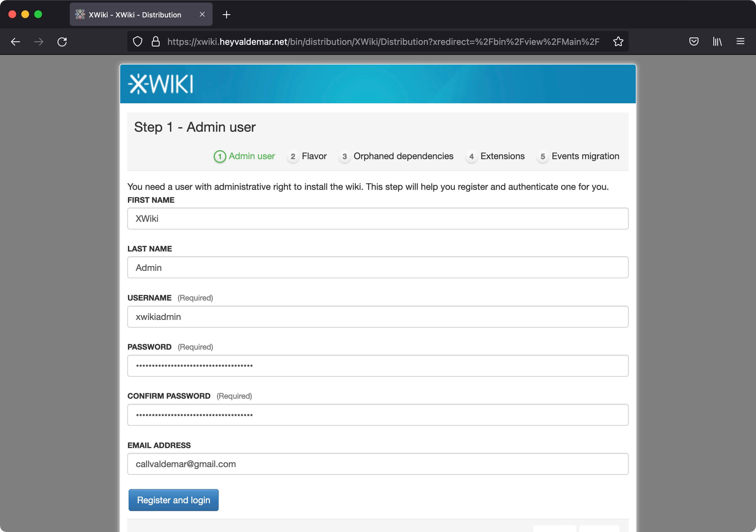The height and width of the screenshot is (532, 756).
Task: Click the macOS green fullscreen button
Action: pyautogui.click(x=38, y=14)
